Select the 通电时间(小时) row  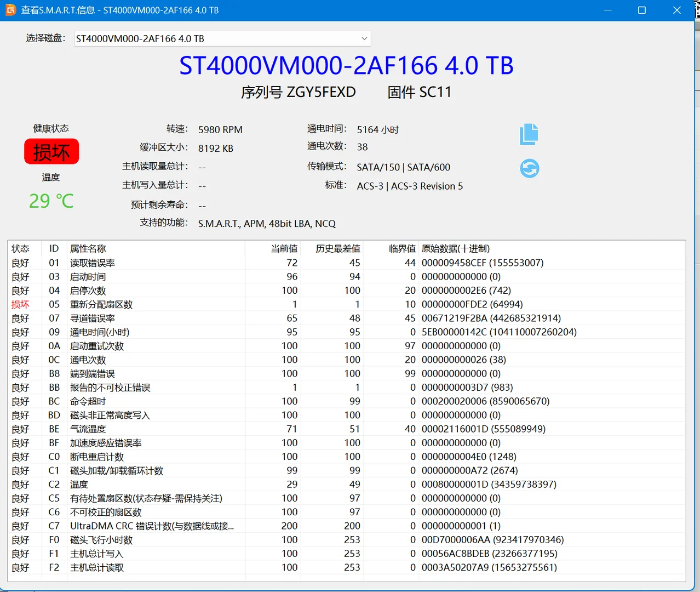tap(347, 332)
